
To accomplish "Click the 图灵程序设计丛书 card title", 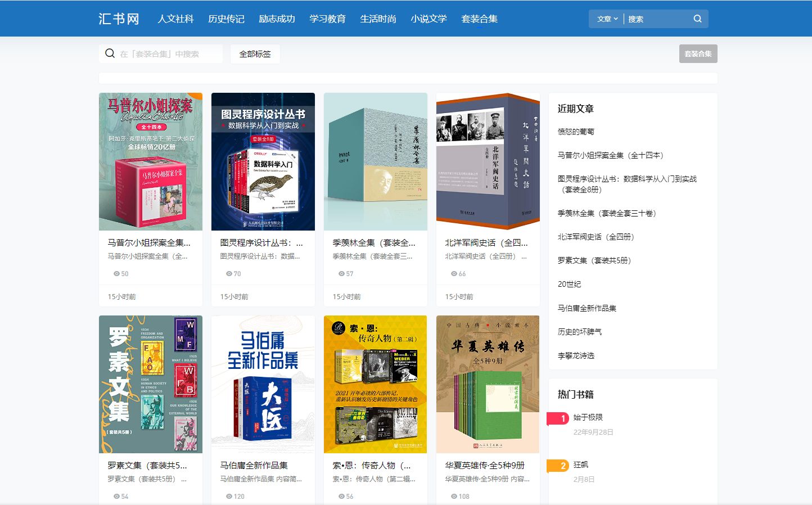I will (x=261, y=243).
